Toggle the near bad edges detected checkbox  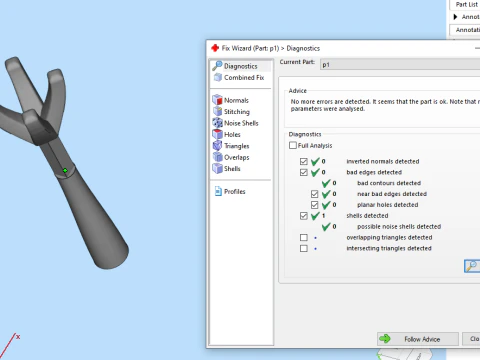click(314, 194)
